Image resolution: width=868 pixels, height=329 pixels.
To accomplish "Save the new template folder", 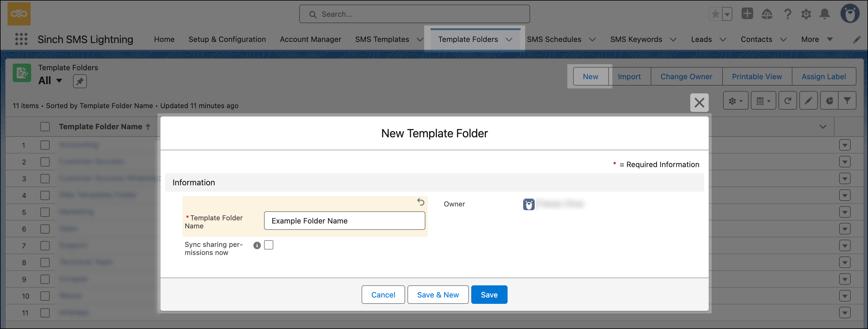I will tap(489, 294).
